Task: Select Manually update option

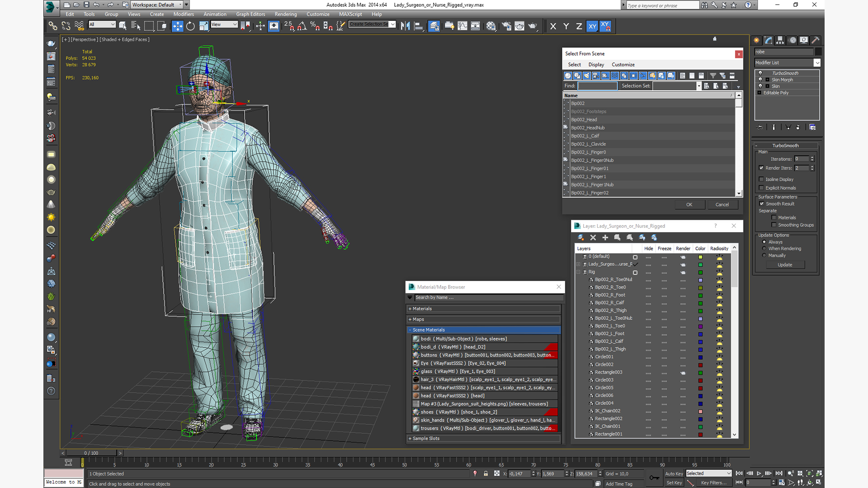Action: point(764,255)
